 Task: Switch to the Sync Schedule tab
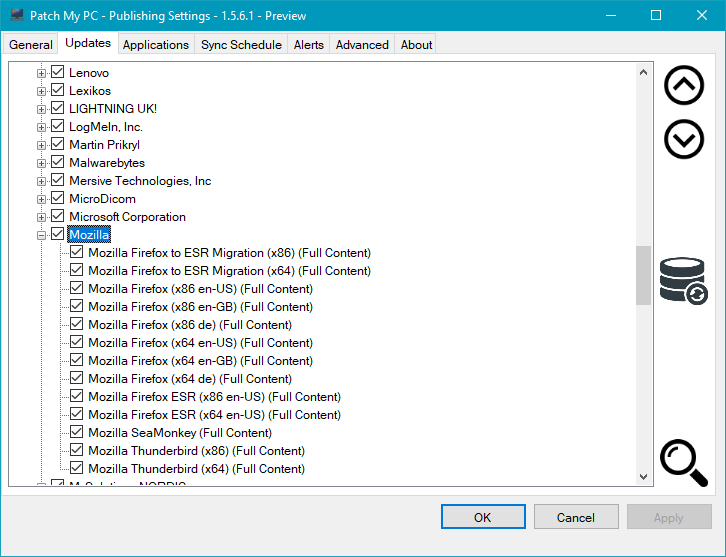coord(241,45)
